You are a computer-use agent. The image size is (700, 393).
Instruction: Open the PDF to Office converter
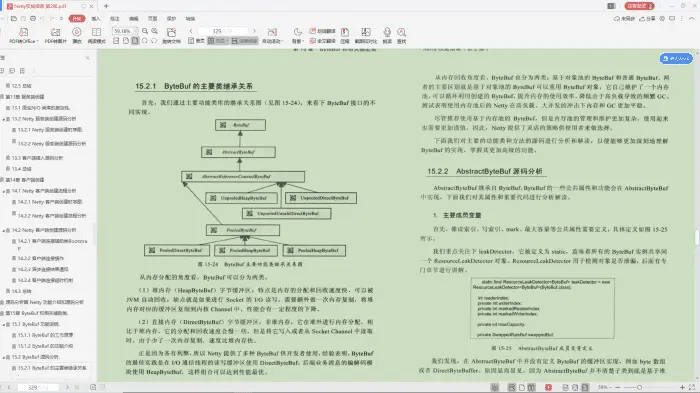tap(23, 35)
